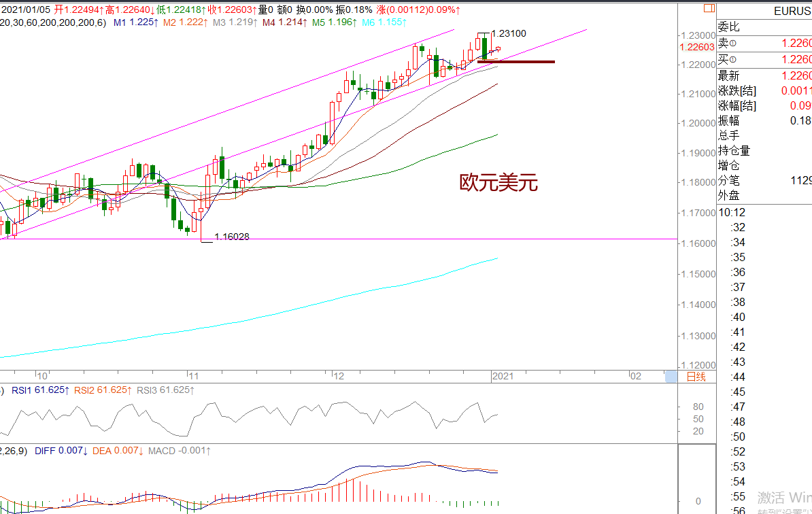
Task: Click the EURUS symbol title in quote panel
Action: [x=792, y=11]
